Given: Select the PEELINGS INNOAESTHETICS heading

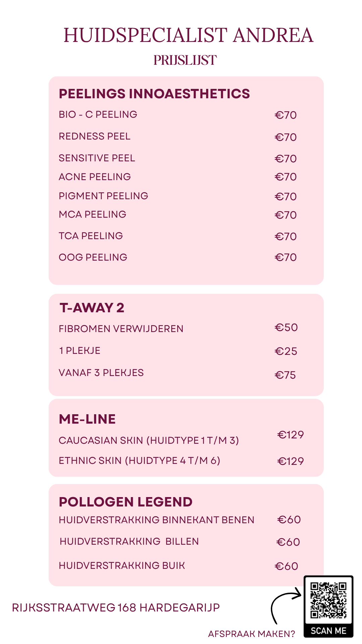Looking at the screenshot, I should tap(154, 94).
